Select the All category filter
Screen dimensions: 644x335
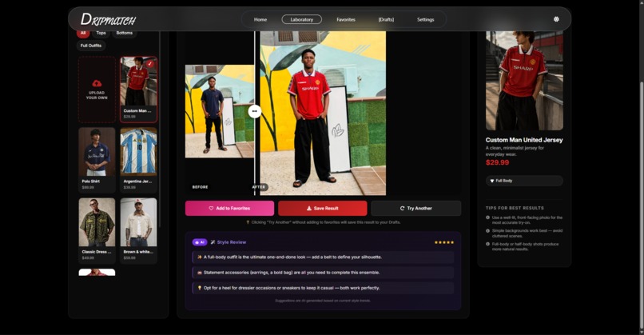pyautogui.click(x=83, y=33)
